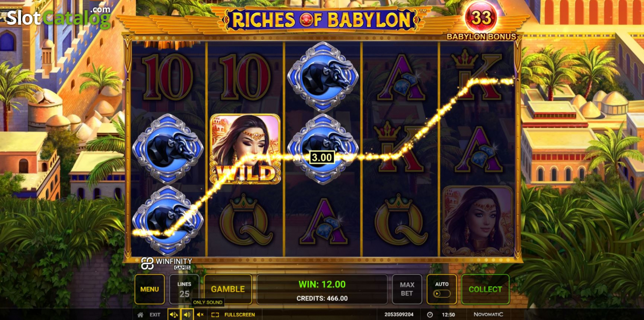Click the home icon beside EXIT
Viewport: 644px width, 320px height.
tap(140, 315)
